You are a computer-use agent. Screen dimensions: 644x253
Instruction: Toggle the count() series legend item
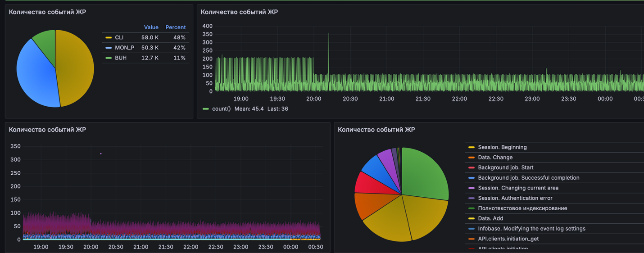point(220,109)
